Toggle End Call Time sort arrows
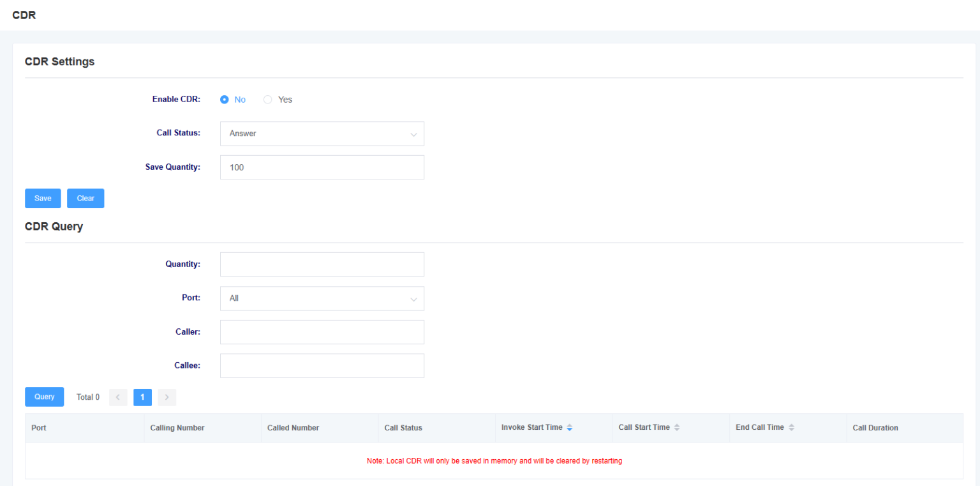 [791, 428]
